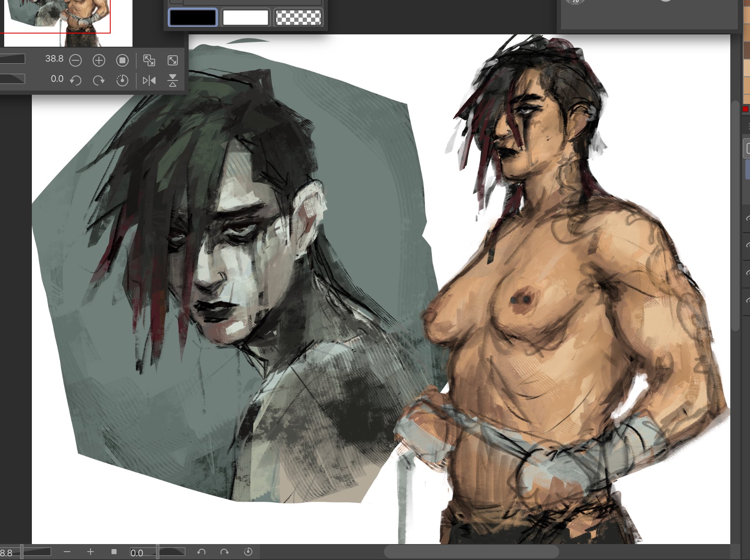Screen dimensions: 750x560
Task: Click Navigator zoom in plus icon
Action: [x=99, y=61]
